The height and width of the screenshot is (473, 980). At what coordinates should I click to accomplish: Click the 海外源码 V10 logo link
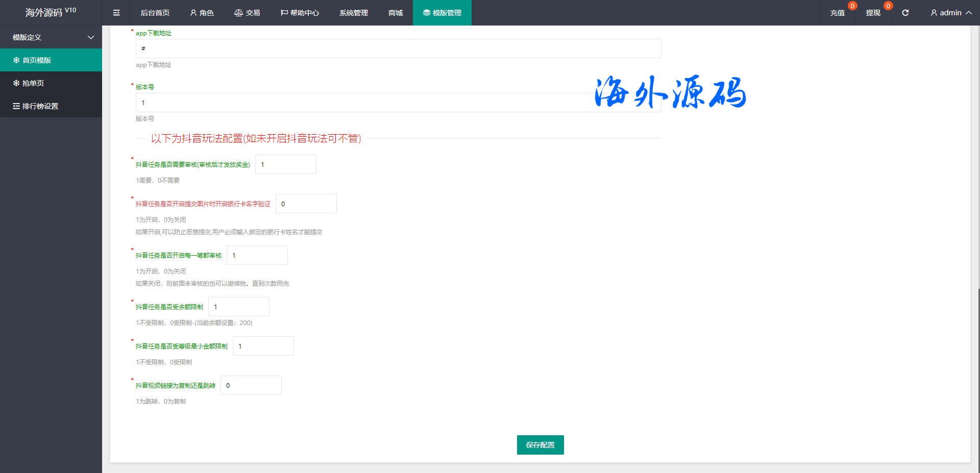click(x=51, y=12)
